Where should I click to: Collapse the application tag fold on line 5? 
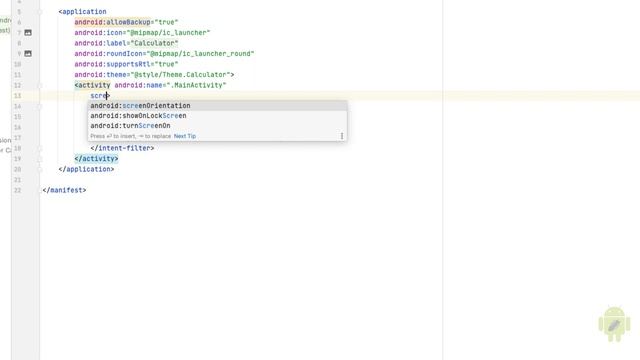pyautogui.click(x=40, y=12)
